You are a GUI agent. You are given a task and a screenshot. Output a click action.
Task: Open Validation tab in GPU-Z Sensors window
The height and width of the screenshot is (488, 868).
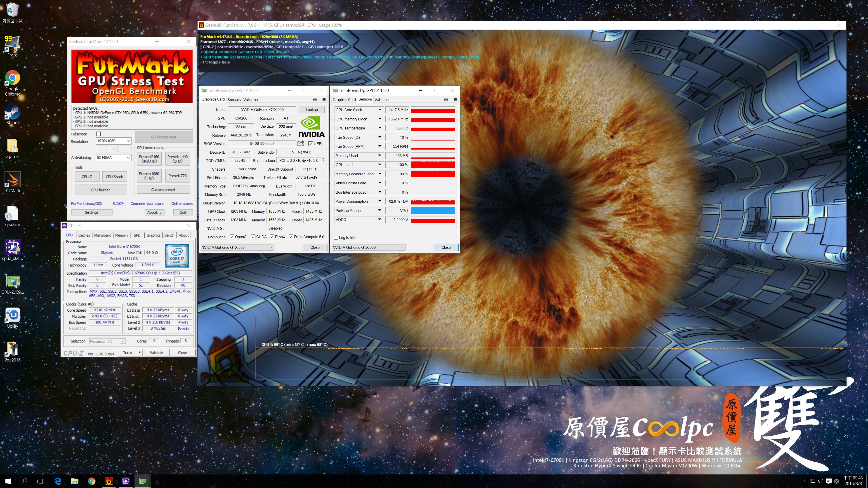382,100
